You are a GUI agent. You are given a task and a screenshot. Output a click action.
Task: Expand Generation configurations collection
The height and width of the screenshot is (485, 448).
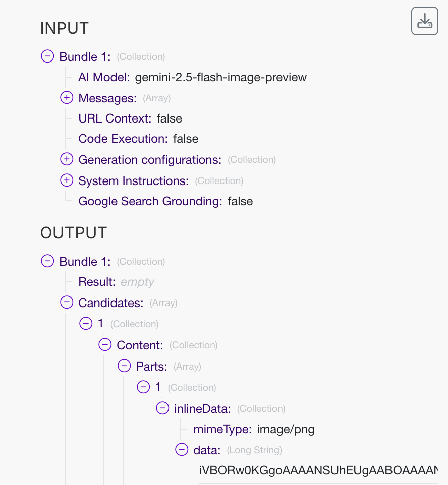[67, 159]
